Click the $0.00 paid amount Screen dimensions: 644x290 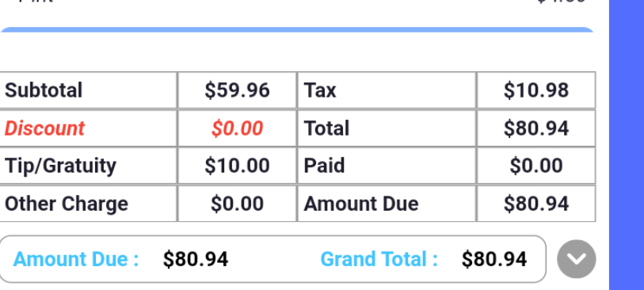pyautogui.click(x=536, y=166)
